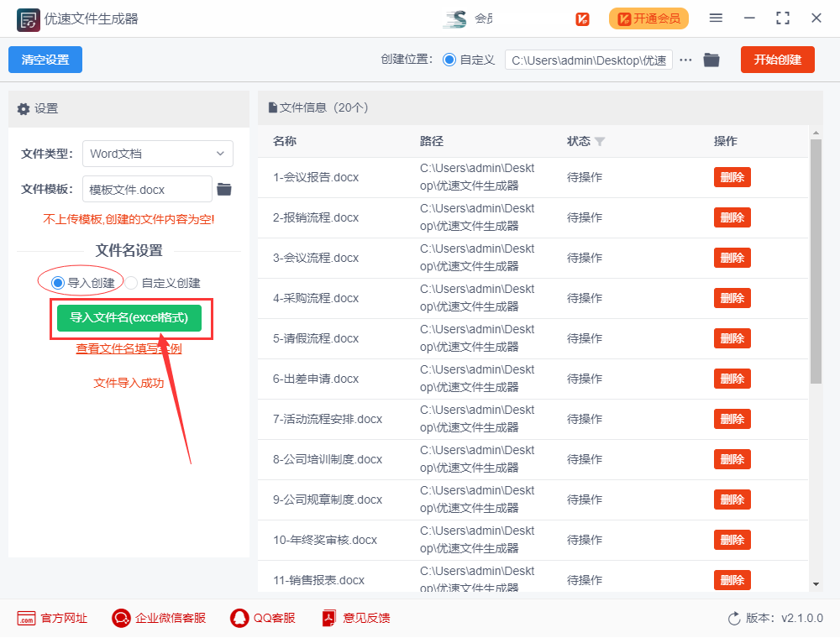Click 待操作 status of 4-采购流程.docx
The height and width of the screenshot is (638, 840).
[585, 298]
